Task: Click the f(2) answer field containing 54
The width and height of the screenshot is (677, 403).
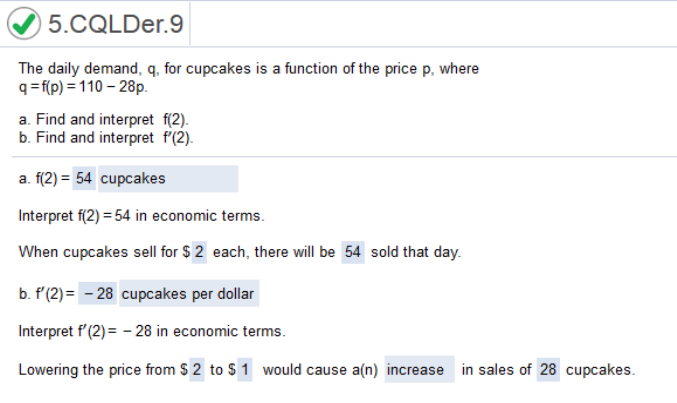Action: (84, 178)
